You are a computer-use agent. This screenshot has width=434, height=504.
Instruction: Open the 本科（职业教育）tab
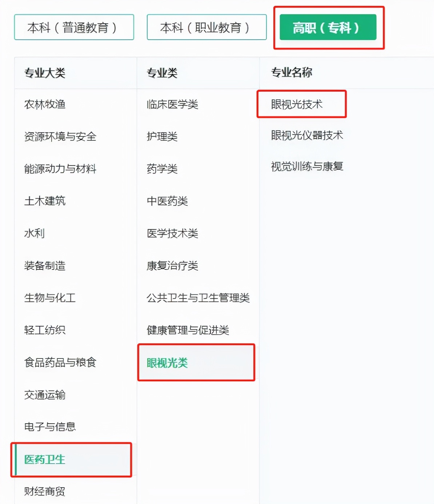coord(206,27)
